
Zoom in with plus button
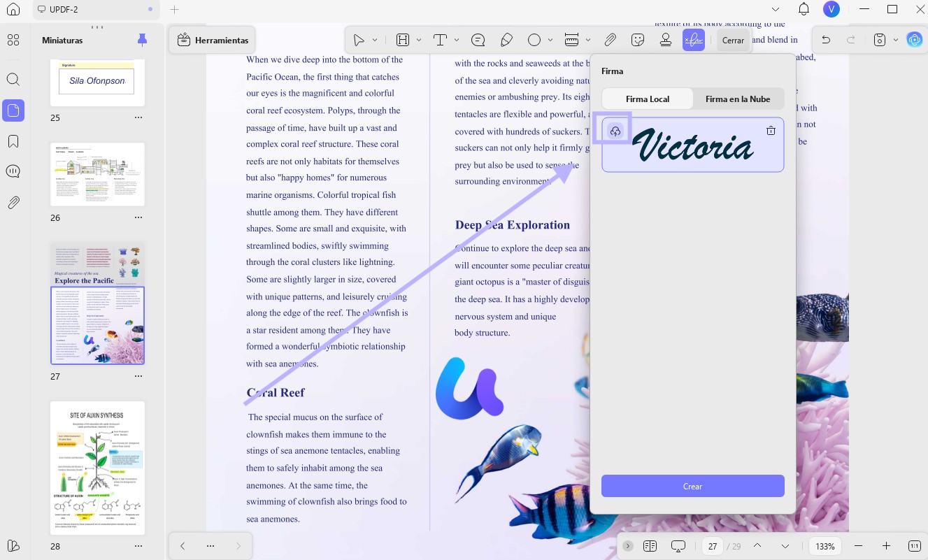(x=886, y=546)
